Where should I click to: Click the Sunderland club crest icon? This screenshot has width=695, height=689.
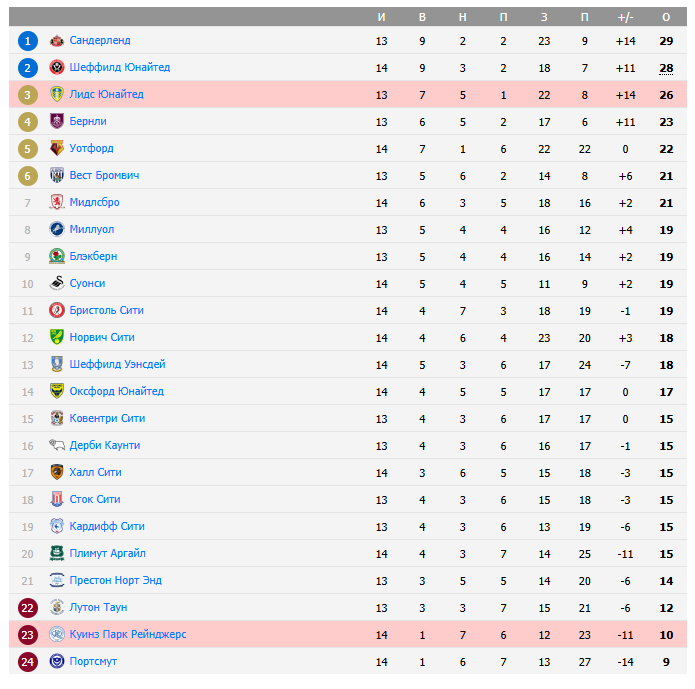[57, 41]
